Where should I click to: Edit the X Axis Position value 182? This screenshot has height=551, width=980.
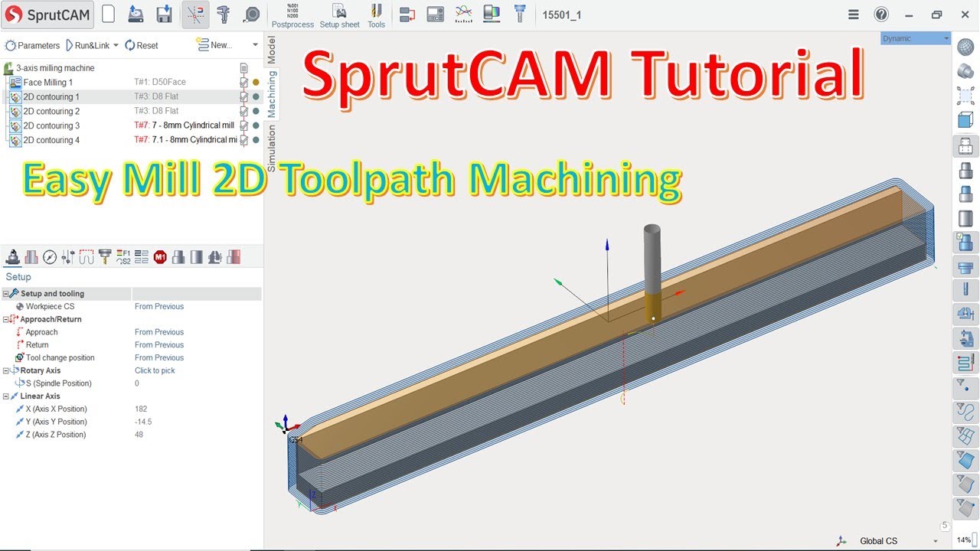[141, 409]
